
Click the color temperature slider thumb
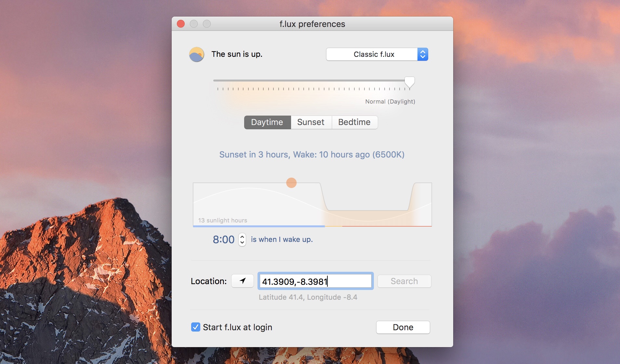(409, 83)
